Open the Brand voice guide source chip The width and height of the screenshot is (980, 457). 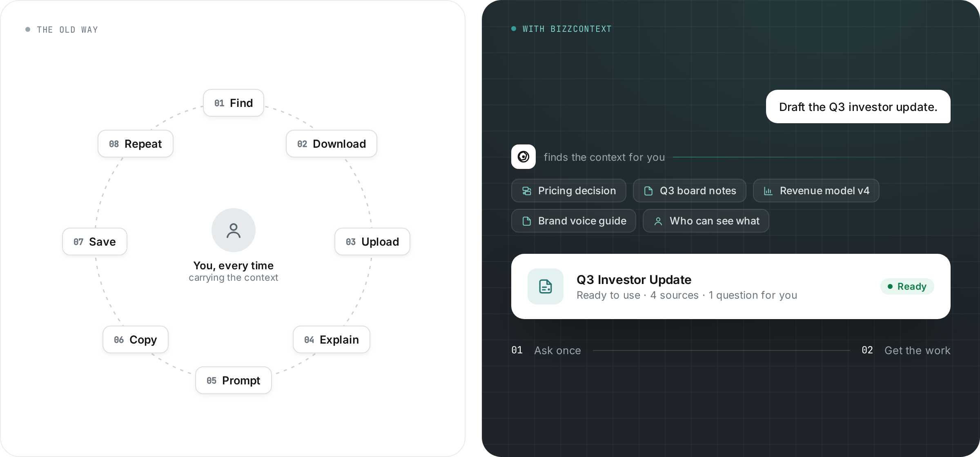(x=574, y=221)
